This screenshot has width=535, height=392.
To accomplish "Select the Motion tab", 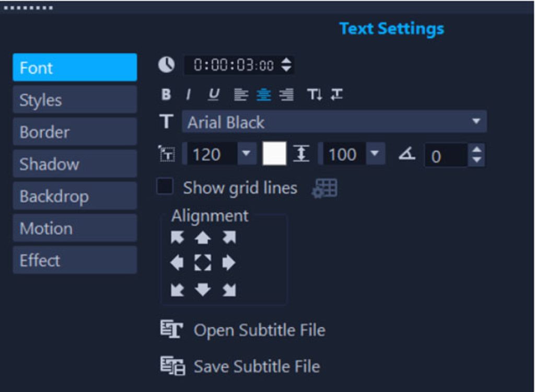I will click(x=74, y=228).
